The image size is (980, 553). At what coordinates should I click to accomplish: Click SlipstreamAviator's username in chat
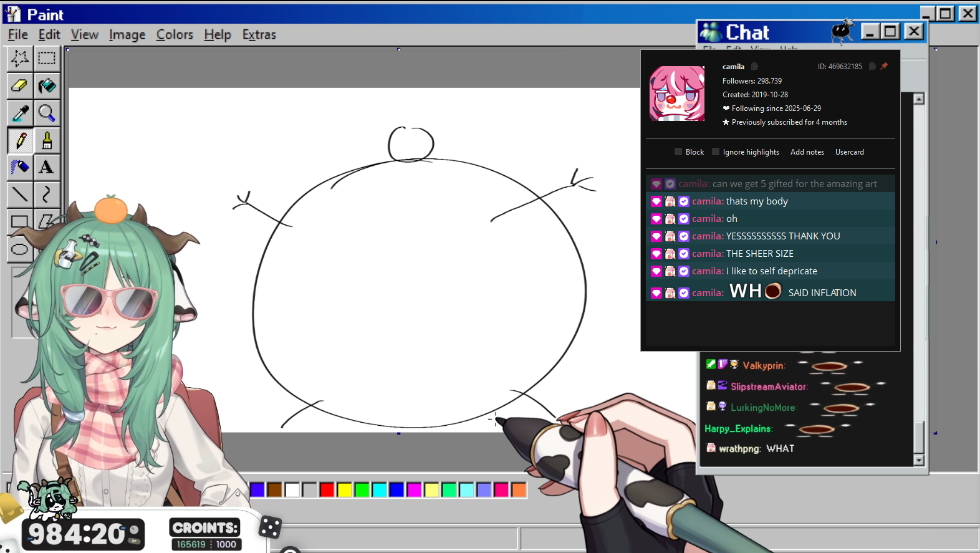(768, 387)
